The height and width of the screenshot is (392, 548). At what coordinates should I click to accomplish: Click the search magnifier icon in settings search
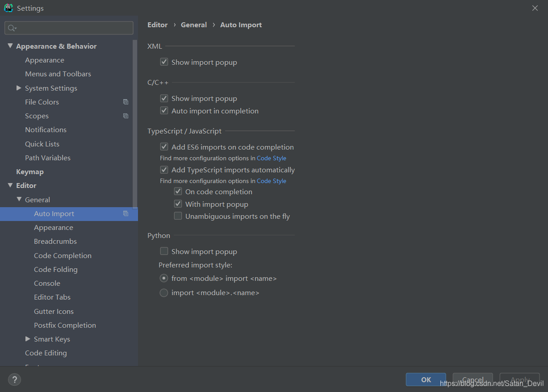coord(12,28)
